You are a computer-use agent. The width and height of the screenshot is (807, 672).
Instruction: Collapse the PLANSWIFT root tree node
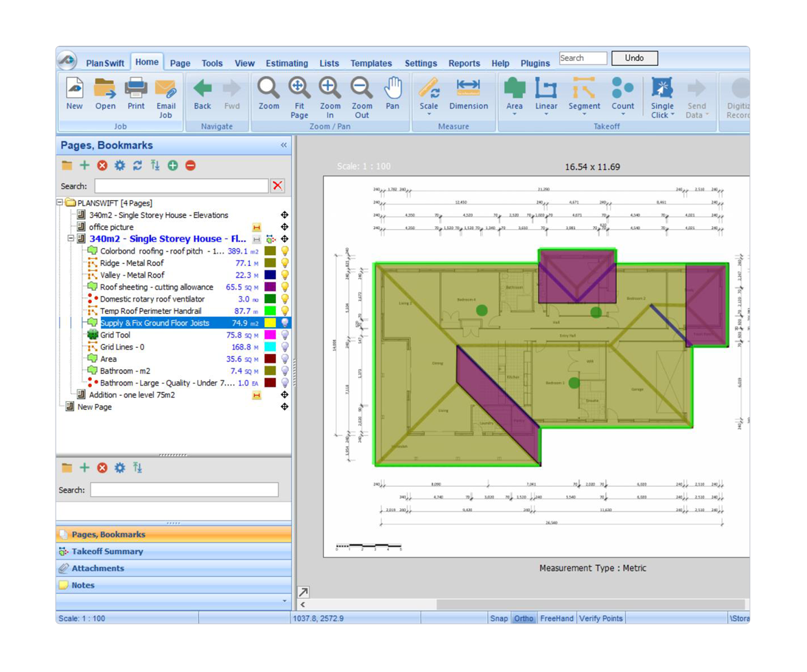[x=60, y=202]
